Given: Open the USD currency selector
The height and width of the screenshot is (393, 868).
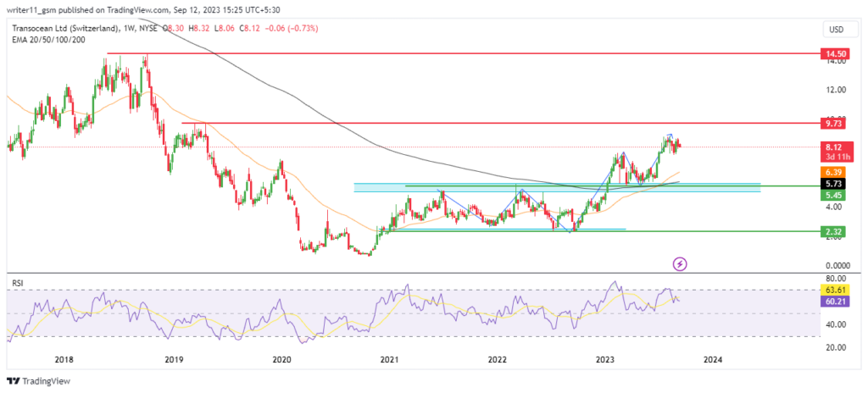Looking at the screenshot, I should pos(839,29).
